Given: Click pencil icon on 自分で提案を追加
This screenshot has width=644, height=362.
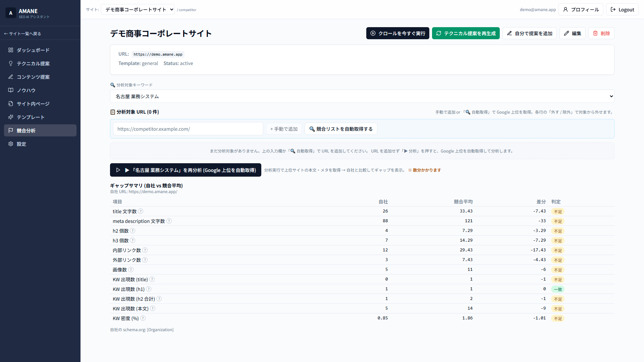Looking at the screenshot, I should [509, 33].
